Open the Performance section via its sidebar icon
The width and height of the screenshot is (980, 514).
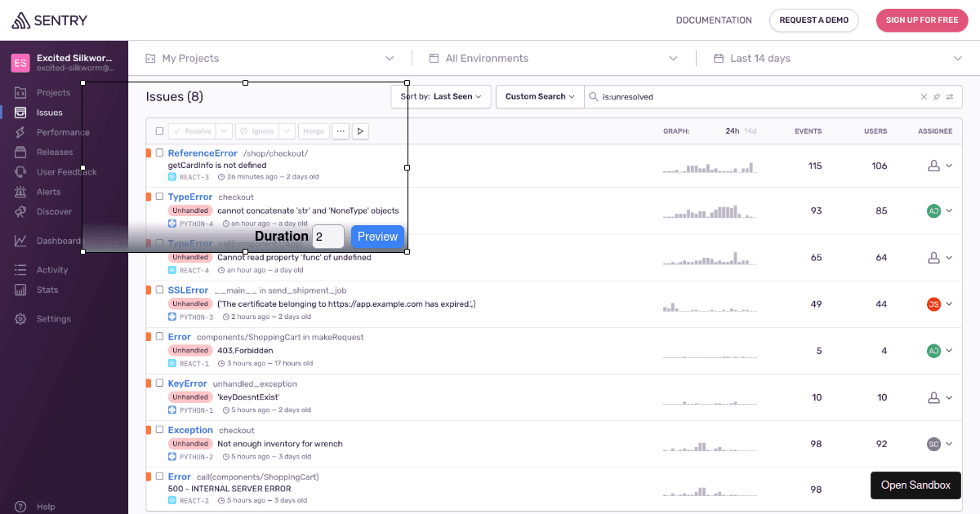(20, 131)
